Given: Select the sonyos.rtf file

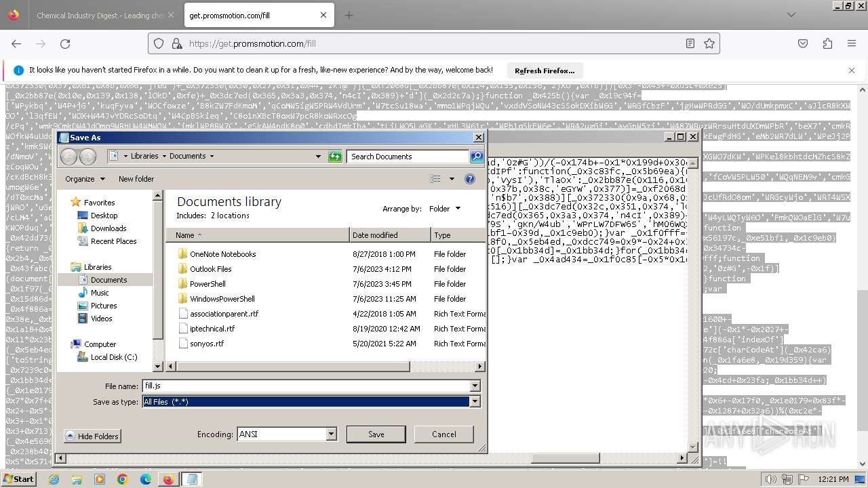Looking at the screenshot, I should (207, 344).
